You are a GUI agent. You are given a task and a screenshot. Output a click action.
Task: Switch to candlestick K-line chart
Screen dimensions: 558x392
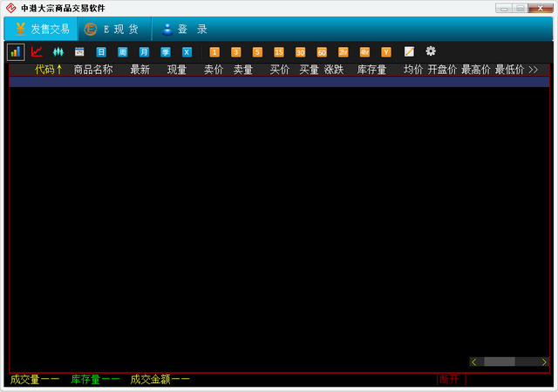coord(58,52)
